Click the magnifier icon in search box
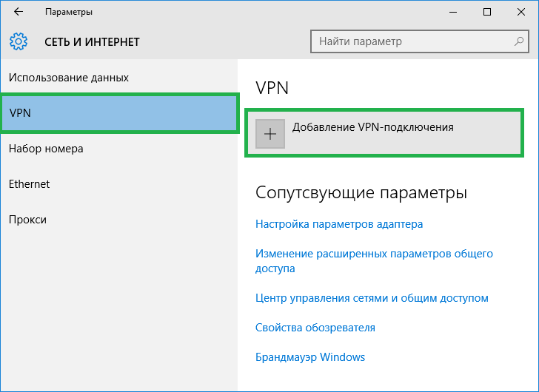This screenshot has height=392, width=539. [518, 41]
